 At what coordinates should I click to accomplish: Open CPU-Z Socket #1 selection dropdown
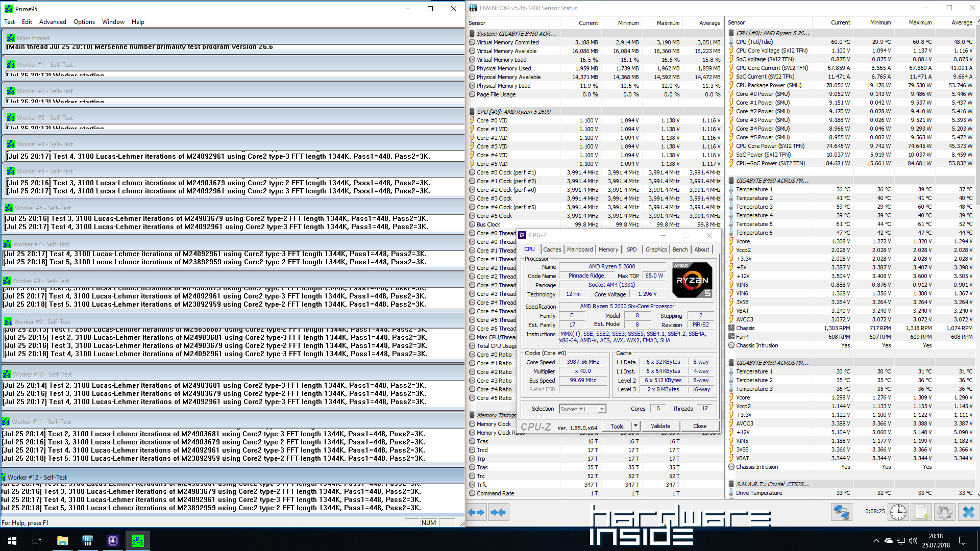coord(582,409)
